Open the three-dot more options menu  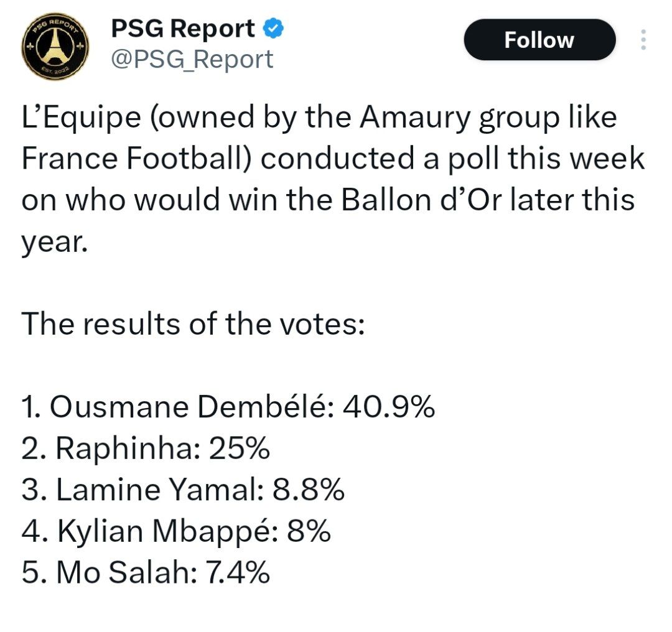click(643, 39)
